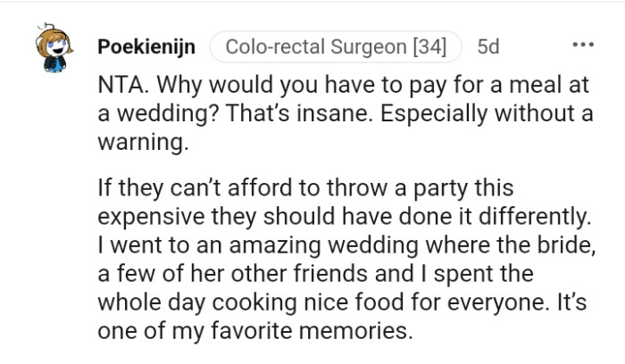Image resolution: width=625 pixels, height=364 pixels.
Task: Click the Colo-rectal Surgeon [34] flair badge
Action: [x=335, y=45]
